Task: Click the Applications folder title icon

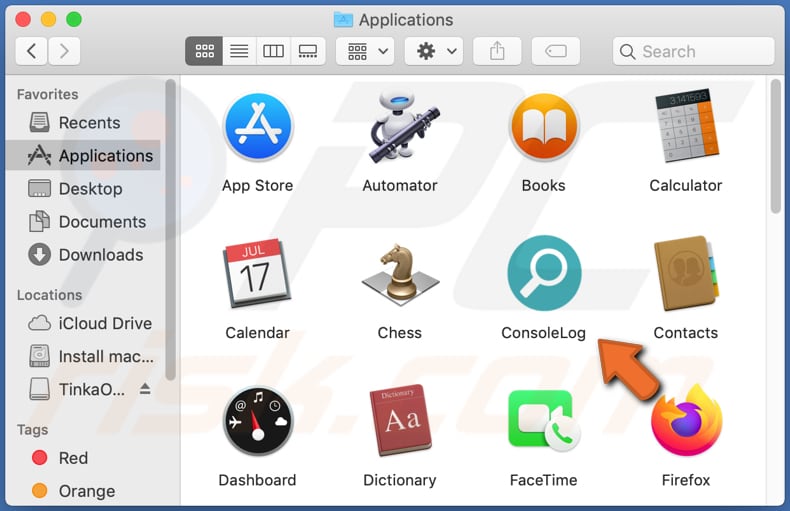Action: [343, 20]
